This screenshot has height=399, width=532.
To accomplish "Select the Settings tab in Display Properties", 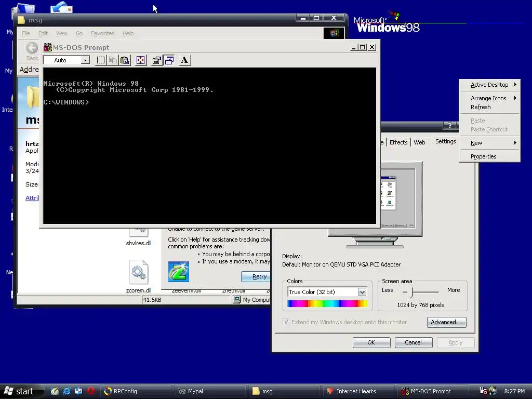I will point(445,141).
